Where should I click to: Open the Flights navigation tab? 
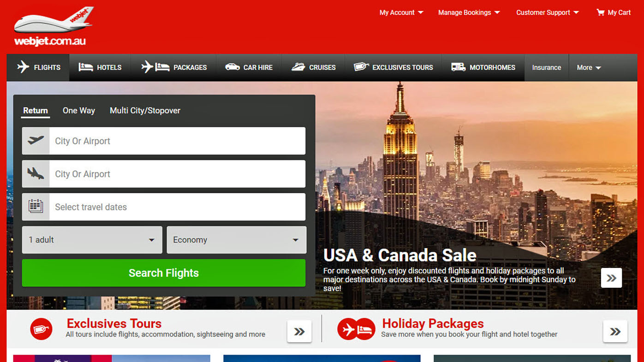pos(38,67)
